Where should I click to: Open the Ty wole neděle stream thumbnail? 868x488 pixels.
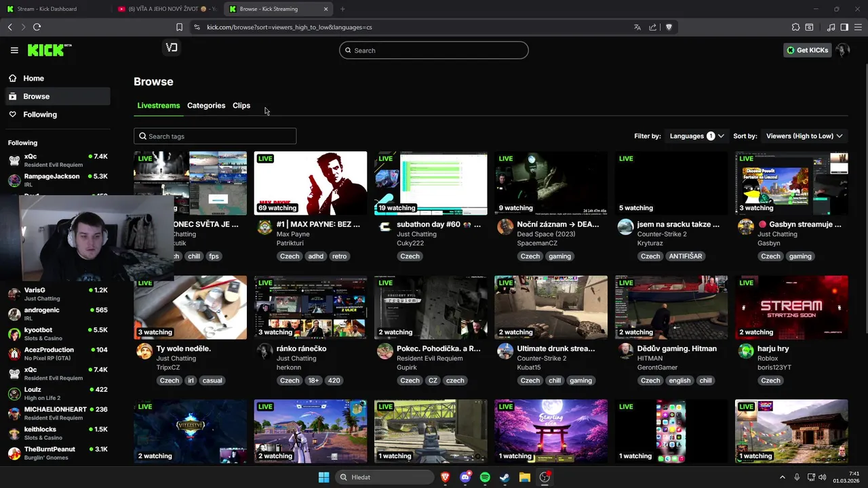pos(191,307)
